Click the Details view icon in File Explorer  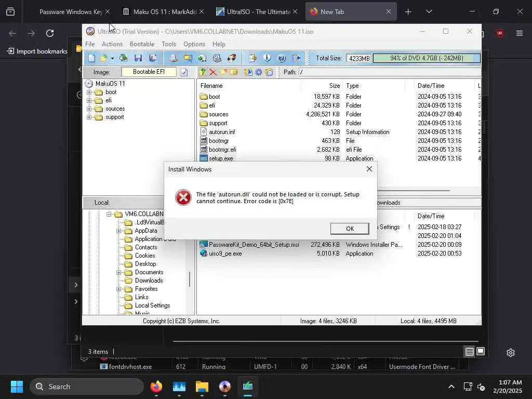coord(469,352)
